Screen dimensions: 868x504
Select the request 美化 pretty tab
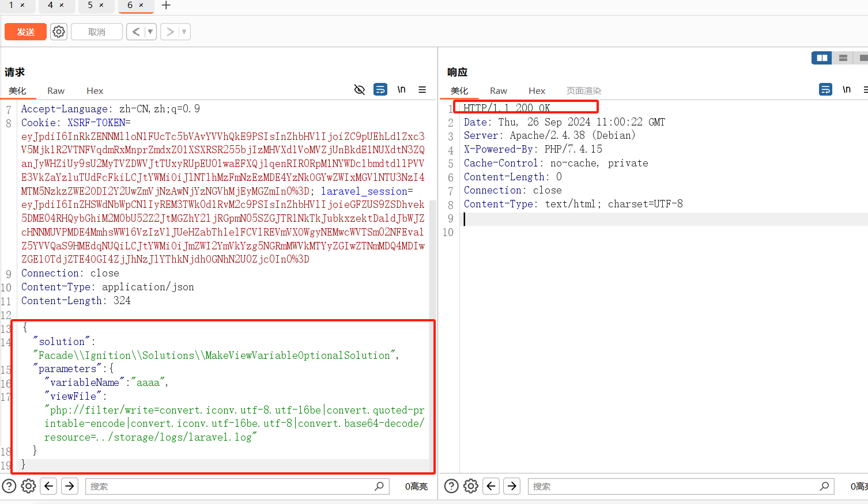17,90
